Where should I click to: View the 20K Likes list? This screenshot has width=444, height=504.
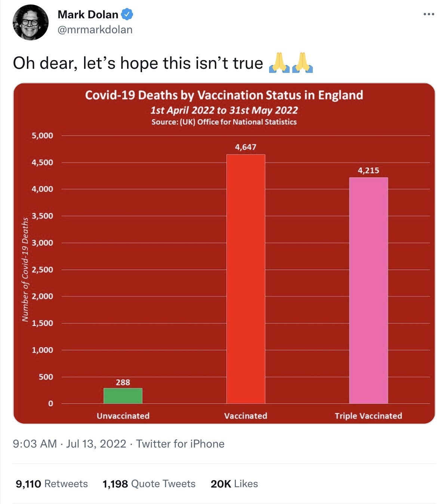(234, 484)
